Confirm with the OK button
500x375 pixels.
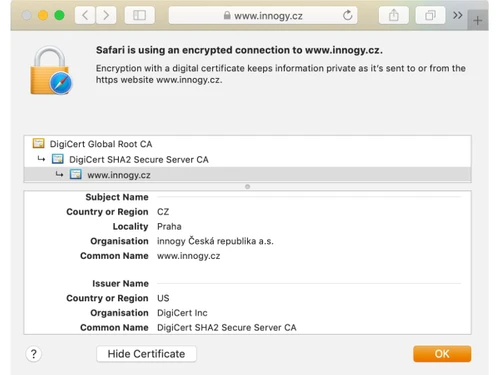pyautogui.click(x=442, y=354)
